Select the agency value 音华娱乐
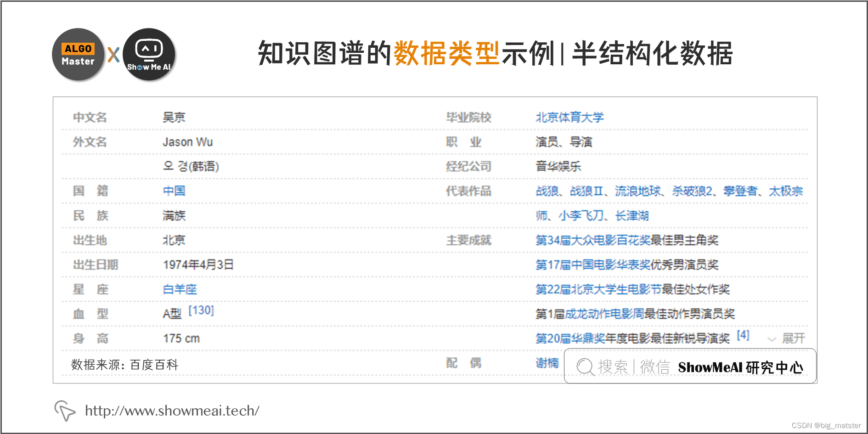 pos(558,166)
